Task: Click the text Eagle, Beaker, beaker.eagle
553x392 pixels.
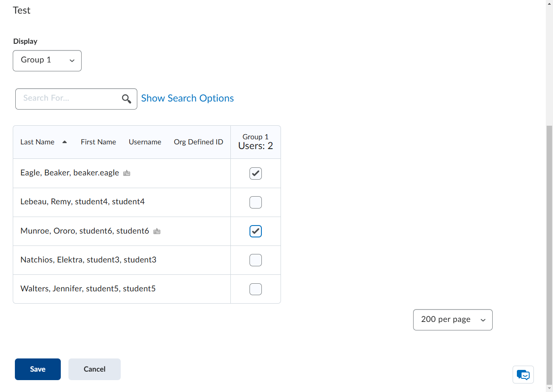Action: pos(70,173)
